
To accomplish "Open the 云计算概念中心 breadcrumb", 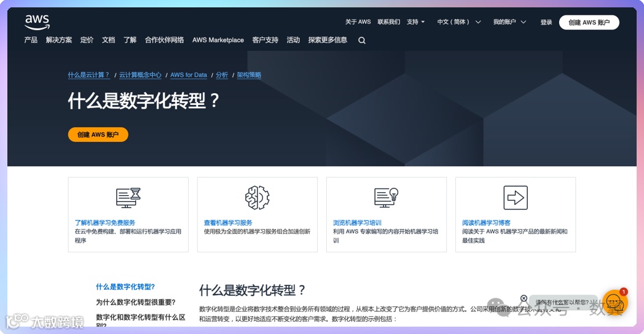I will [x=140, y=75].
